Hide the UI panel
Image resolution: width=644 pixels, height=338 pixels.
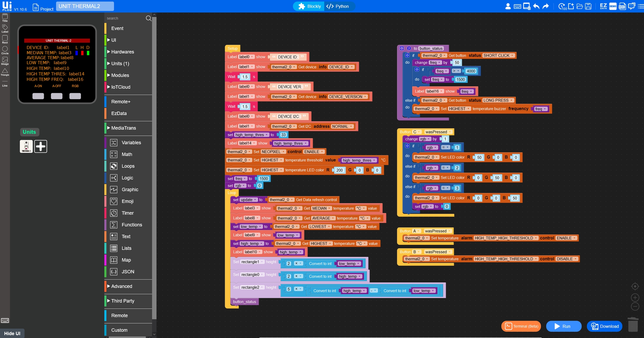[12, 333]
